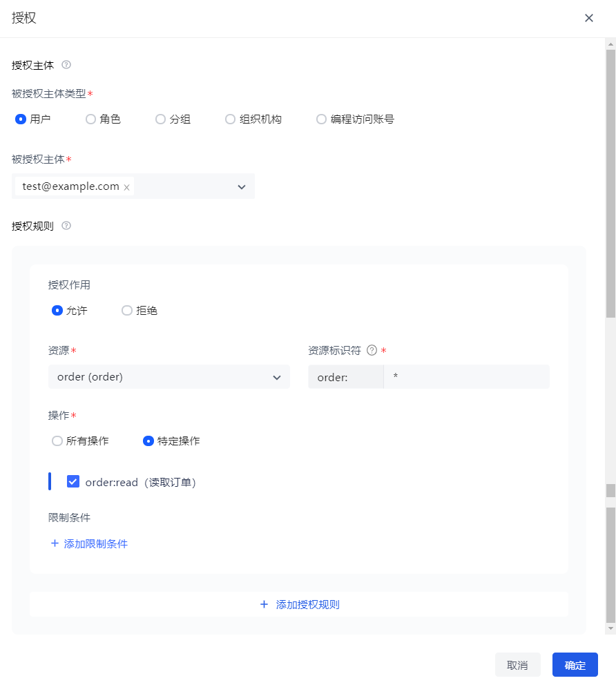Click help icon next to 授权主体
616x685 pixels.
(x=66, y=65)
